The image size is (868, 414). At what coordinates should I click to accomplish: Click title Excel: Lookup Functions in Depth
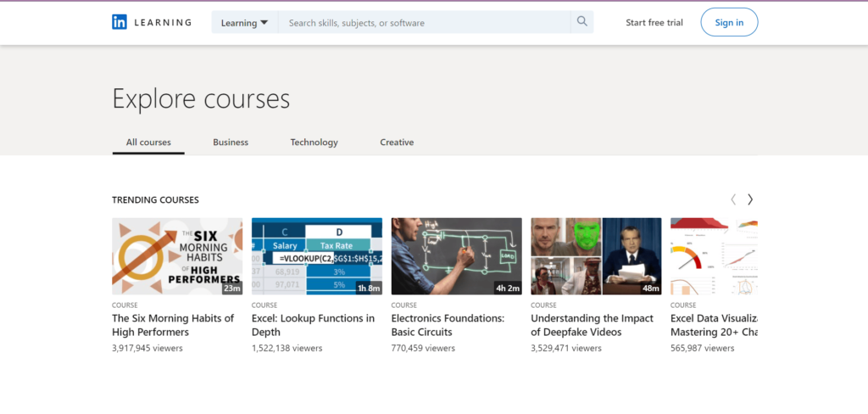click(x=314, y=325)
